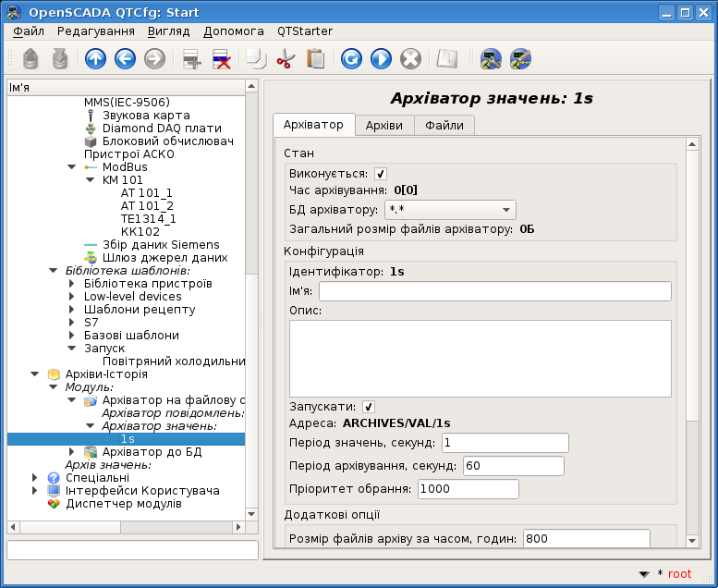
Task: Expand the Шаблони рецепту node
Action: (x=72, y=310)
